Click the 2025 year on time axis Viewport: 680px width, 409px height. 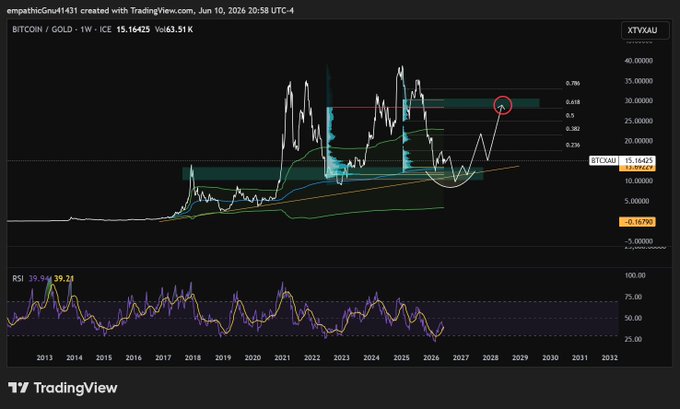pos(401,358)
